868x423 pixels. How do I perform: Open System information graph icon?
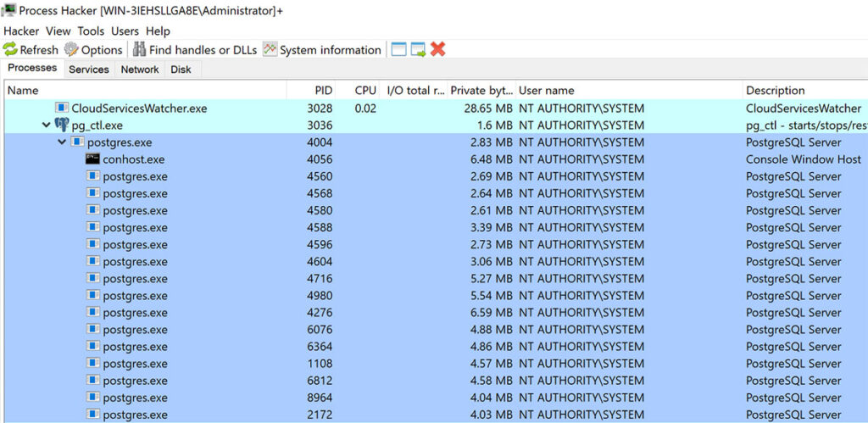(270, 50)
